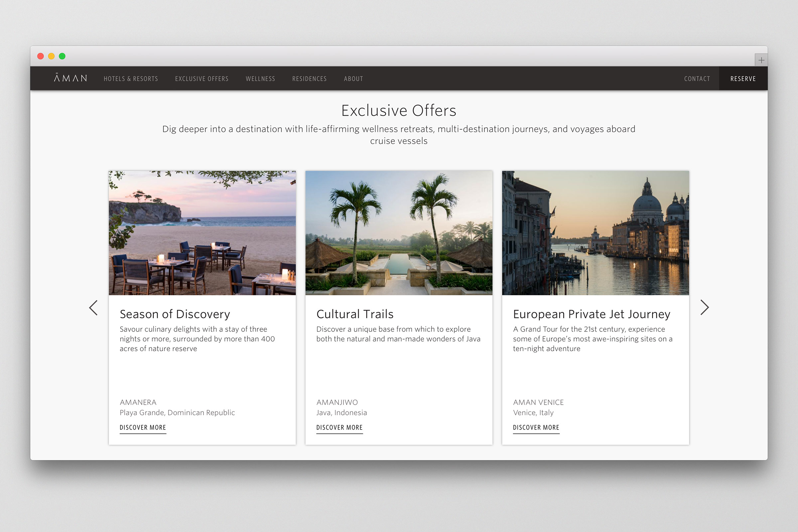Open new tab with plus icon
The image size is (798, 532).
761,60
